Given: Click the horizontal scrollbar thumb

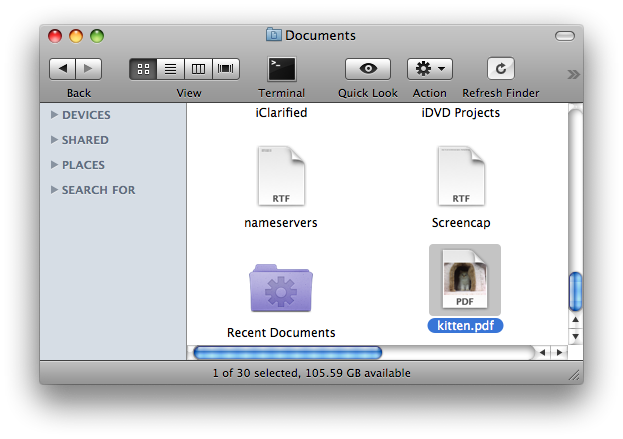Looking at the screenshot, I should point(288,352).
